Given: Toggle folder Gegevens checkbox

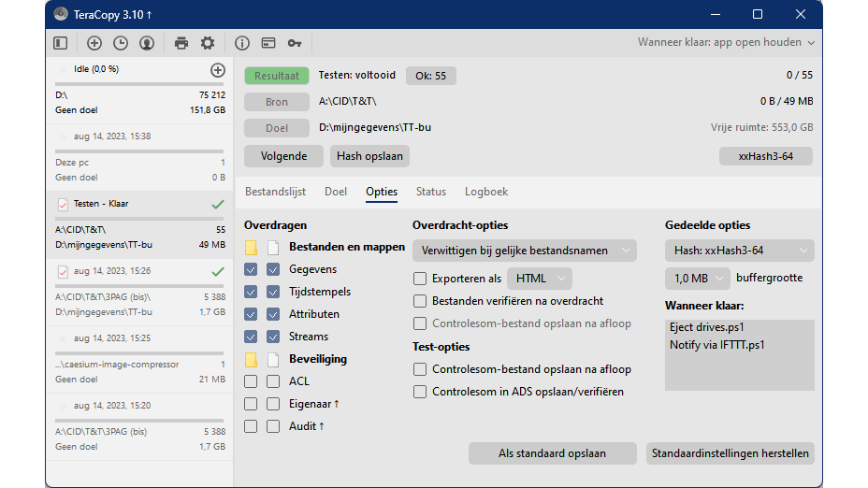Looking at the screenshot, I should 251,269.
